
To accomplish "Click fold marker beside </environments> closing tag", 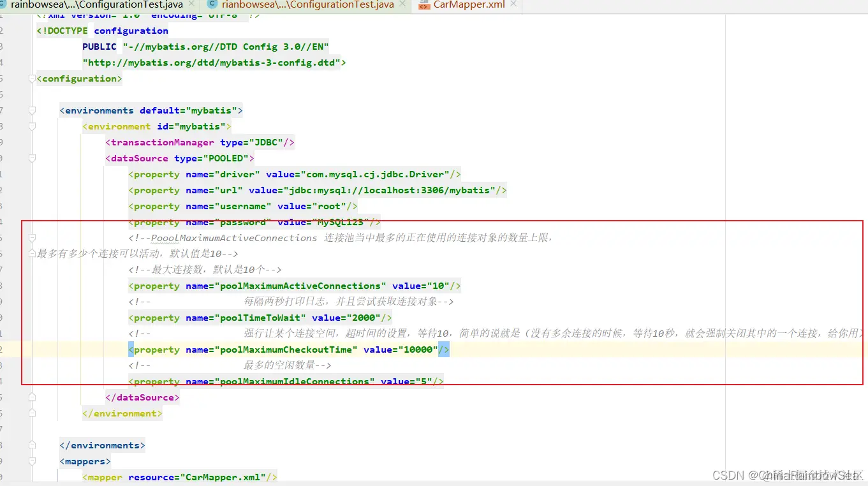I will pyautogui.click(x=32, y=445).
